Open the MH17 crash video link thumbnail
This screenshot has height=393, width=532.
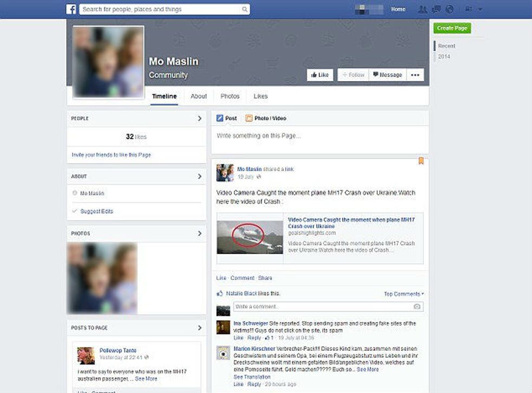click(250, 237)
